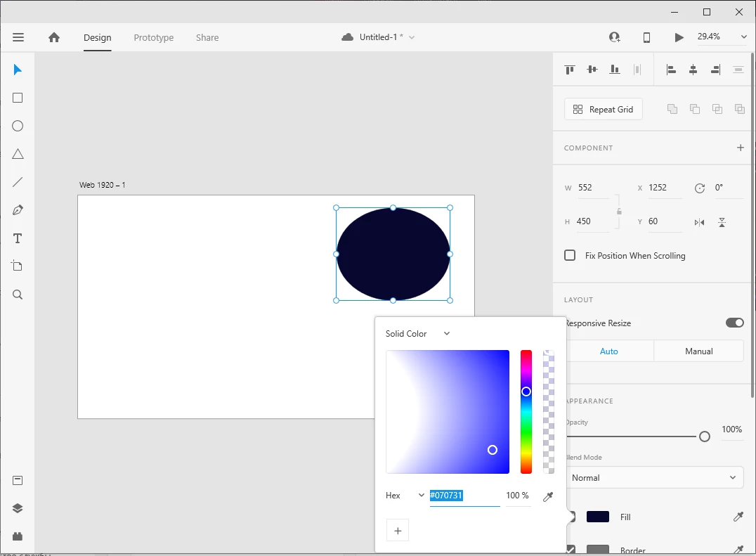The image size is (756, 556).
Task: Click the Opacity slider handle
Action: pyautogui.click(x=705, y=437)
